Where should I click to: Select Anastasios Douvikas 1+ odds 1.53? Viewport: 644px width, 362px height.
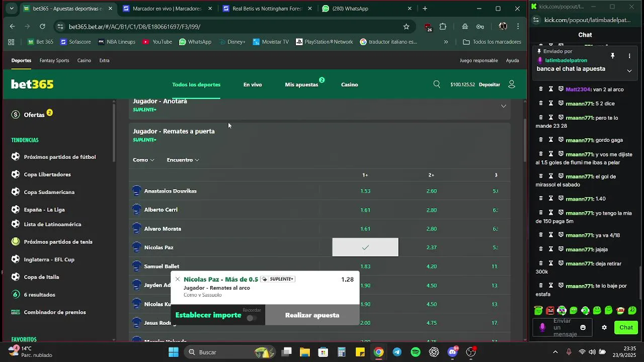365,191
